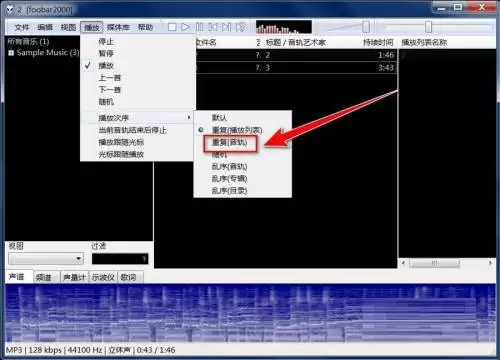Click the 过滤 filter input box

coord(120,259)
